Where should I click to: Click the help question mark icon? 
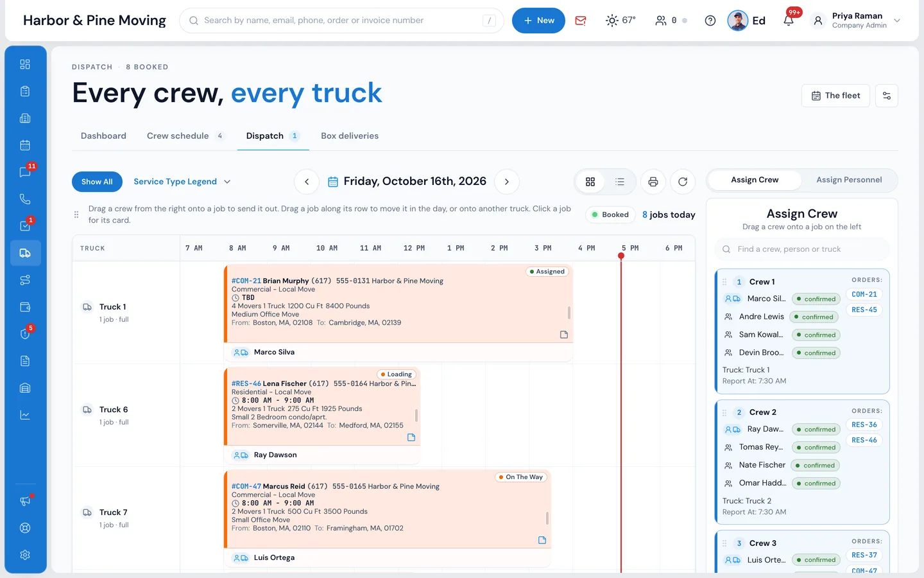[x=710, y=21]
